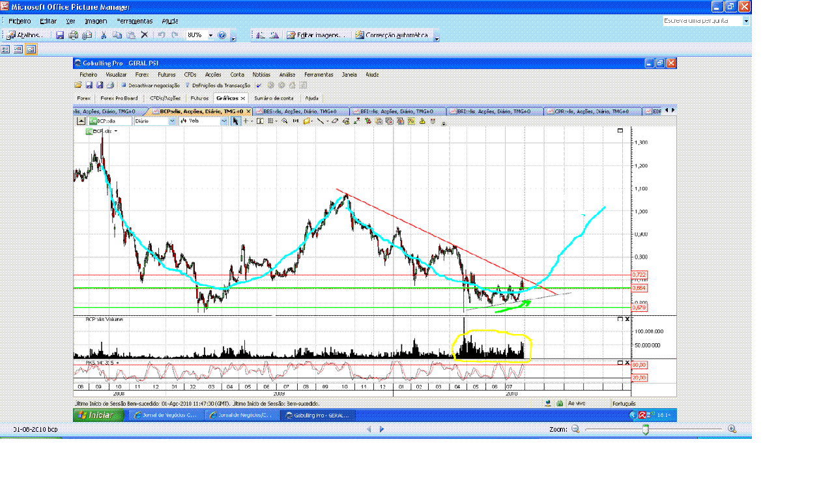Close the BCP xlis Volume panel
834x504 pixels.
click(627, 319)
